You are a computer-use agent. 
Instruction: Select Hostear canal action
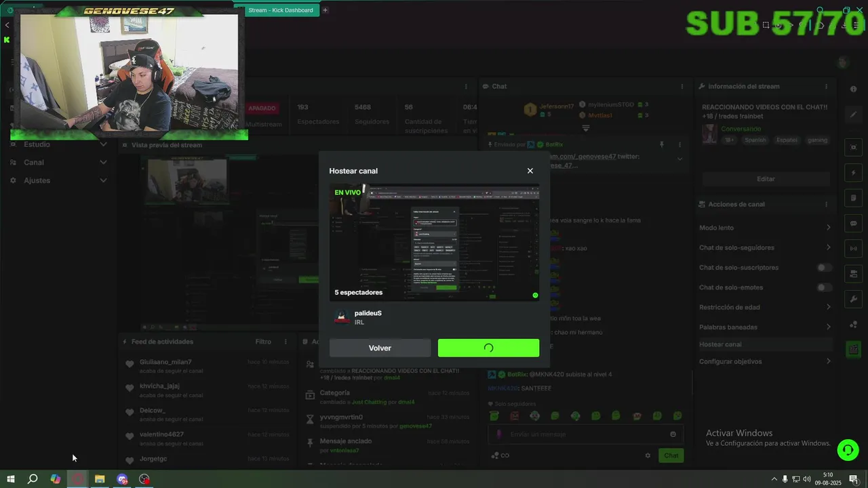[x=764, y=344]
